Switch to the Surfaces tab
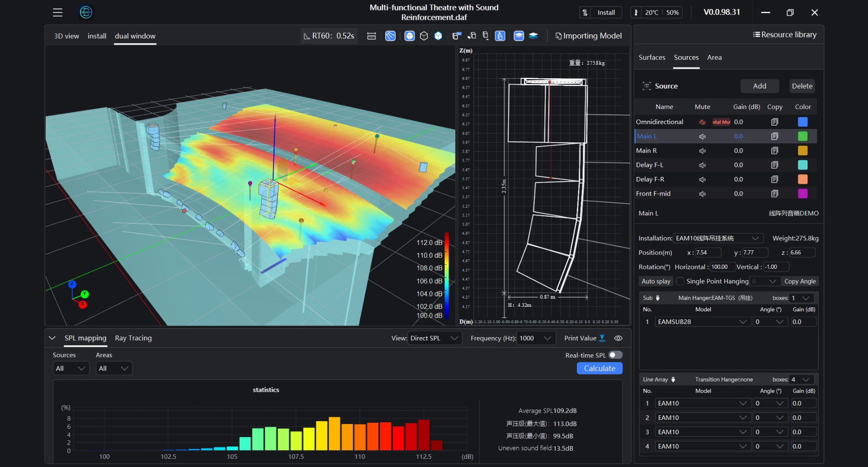Viewport: 868px width, 467px height. point(651,57)
